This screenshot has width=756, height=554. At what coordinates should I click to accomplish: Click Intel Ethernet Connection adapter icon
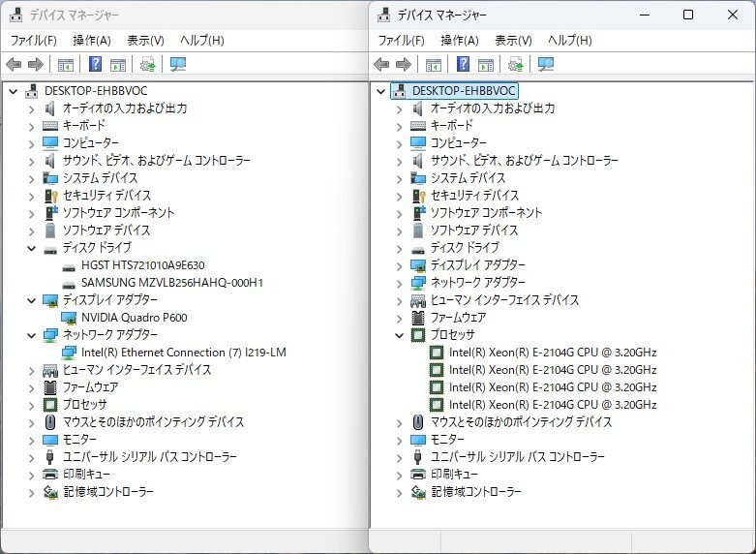pyautogui.click(x=69, y=353)
